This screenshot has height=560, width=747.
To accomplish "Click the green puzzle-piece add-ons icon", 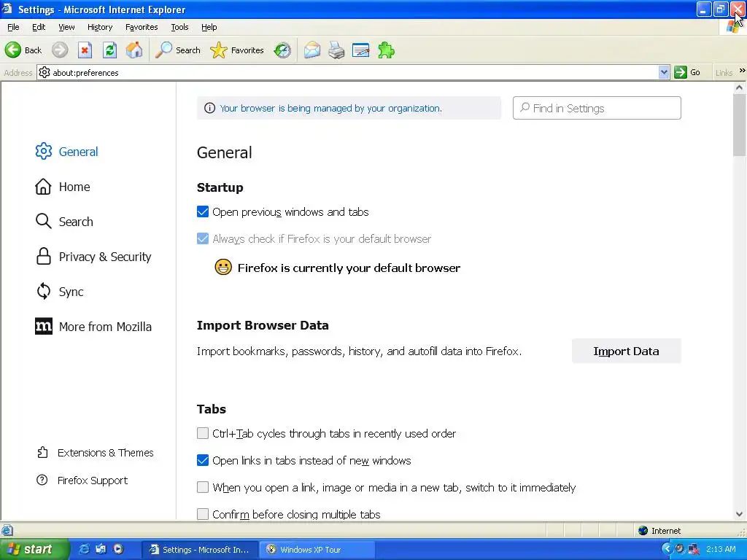I will click(x=386, y=50).
